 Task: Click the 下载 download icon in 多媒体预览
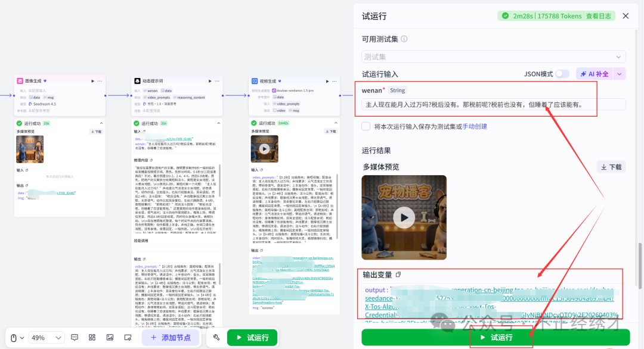[610, 167]
